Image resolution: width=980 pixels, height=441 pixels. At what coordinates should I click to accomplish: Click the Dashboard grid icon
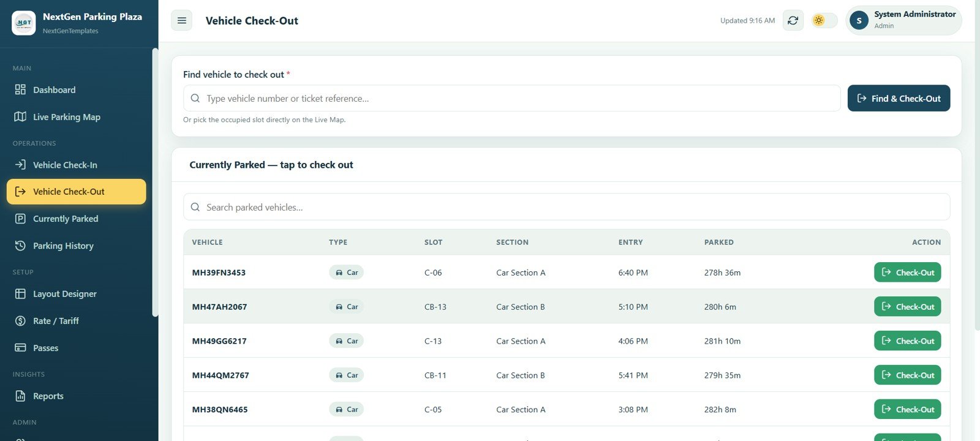(20, 90)
